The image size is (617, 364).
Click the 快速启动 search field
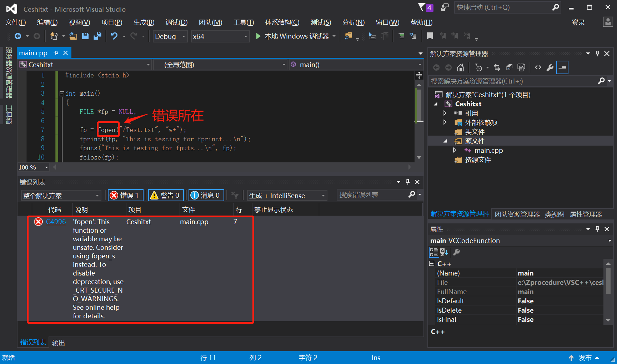(x=500, y=7)
